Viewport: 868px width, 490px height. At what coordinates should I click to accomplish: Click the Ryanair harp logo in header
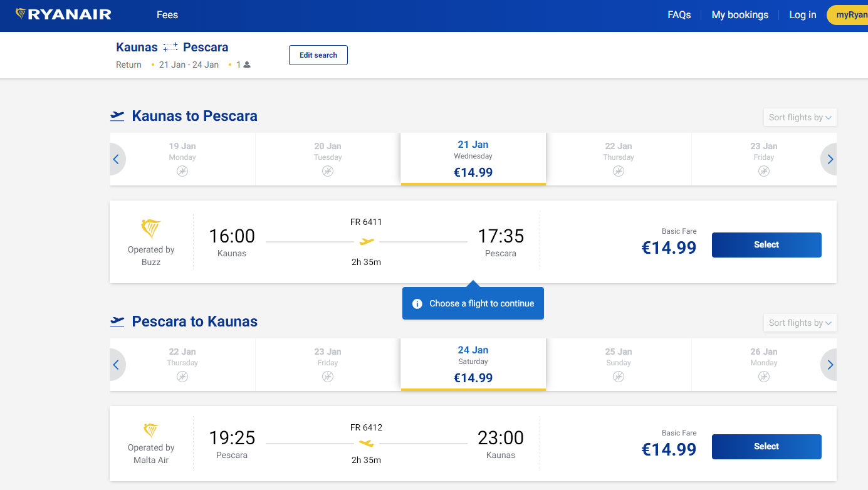(21, 14)
